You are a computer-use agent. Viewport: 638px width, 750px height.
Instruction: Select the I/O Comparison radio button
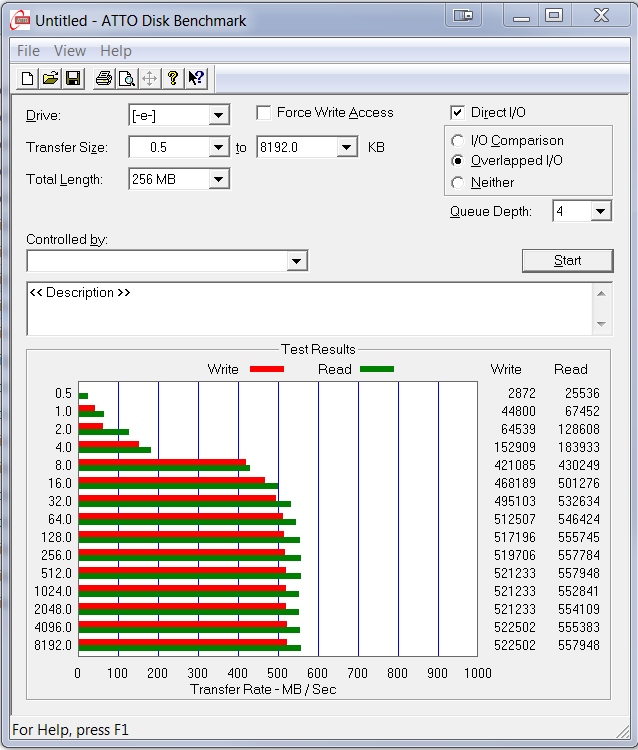[x=458, y=141]
